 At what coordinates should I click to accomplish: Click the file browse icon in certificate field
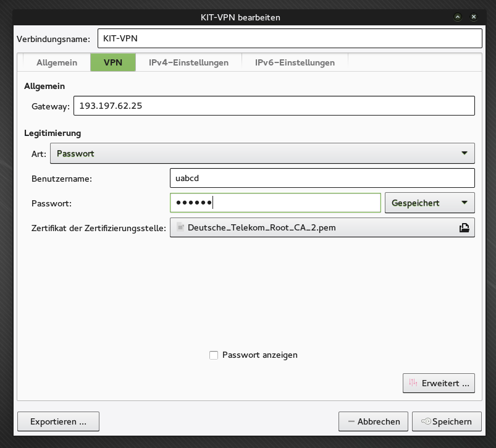pyautogui.click(x=464, y=227)
